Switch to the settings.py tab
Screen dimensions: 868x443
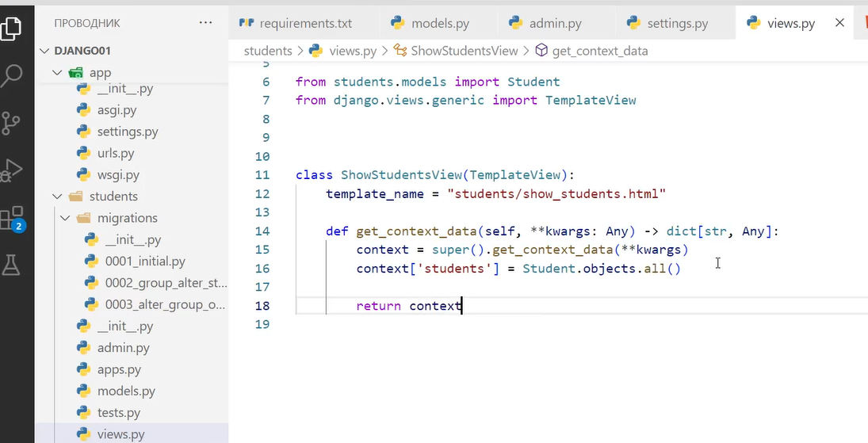[x=677, y=24]
